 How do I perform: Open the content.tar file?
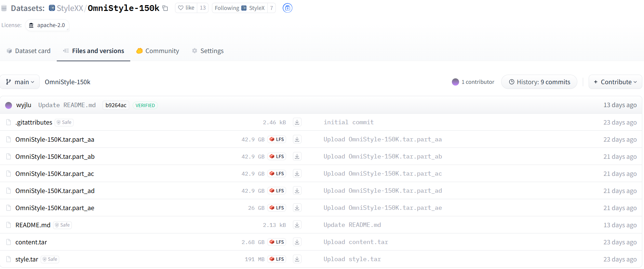click(x=31, y=242)
